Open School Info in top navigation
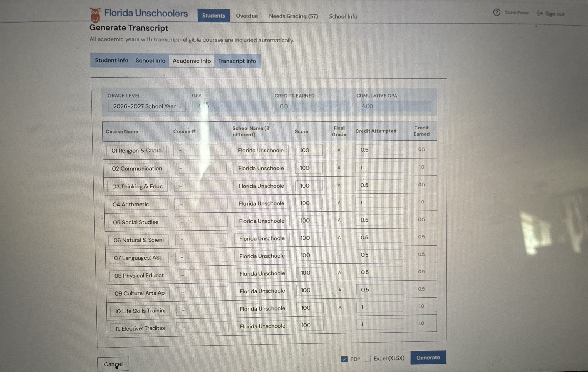The width and height of the screenshot is (588, 372). (x=343, y=16)
